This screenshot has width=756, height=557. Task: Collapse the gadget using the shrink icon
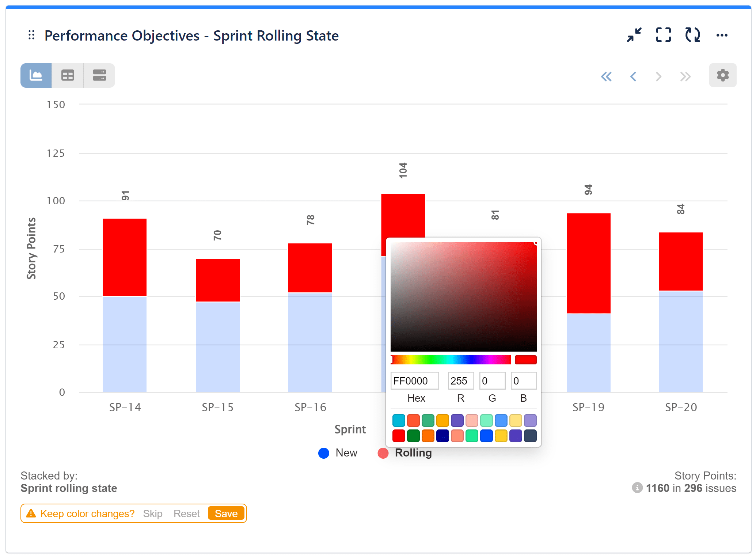tap(634, 35)
